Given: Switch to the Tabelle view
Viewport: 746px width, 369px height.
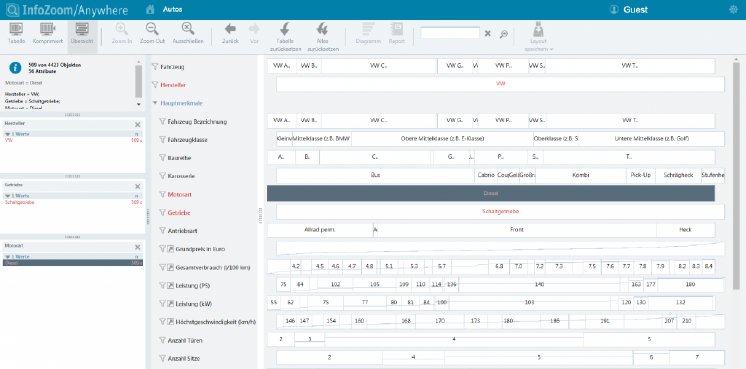Looking at the screenshot, I should [x=16, y=33].
